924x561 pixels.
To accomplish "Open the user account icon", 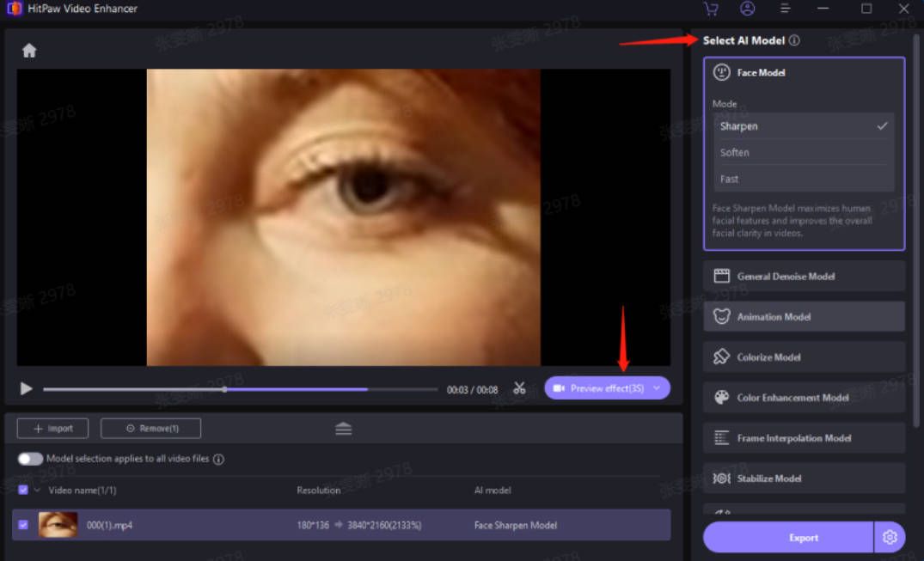I will point(747,9).
